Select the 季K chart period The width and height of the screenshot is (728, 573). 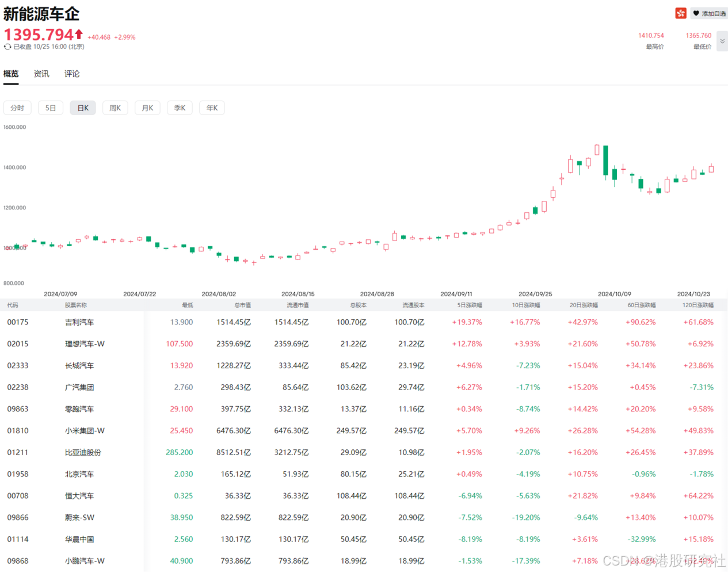[180, 108]
